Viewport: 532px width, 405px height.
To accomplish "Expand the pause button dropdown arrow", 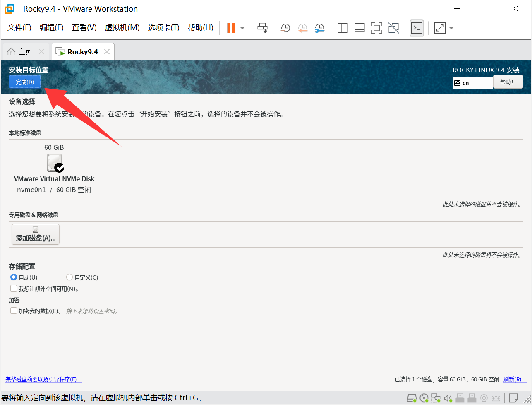I will click(x=242, y=28).
